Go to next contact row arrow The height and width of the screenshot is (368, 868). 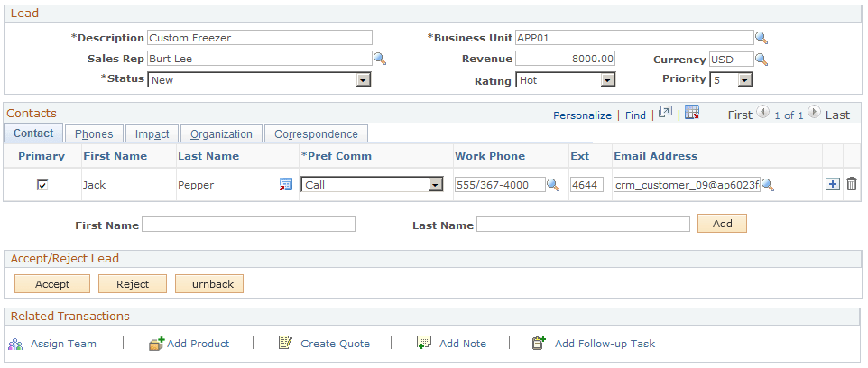[814, 113]
